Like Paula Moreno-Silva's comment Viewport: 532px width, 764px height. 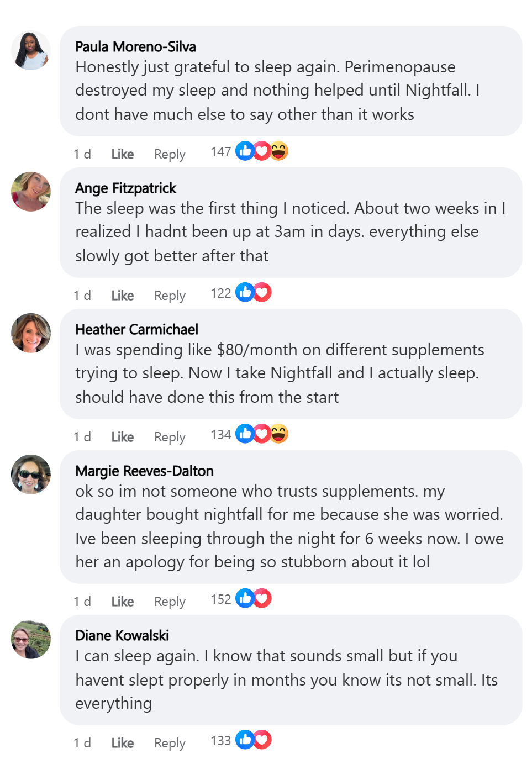pyautogui.click(x=122, y=154)
